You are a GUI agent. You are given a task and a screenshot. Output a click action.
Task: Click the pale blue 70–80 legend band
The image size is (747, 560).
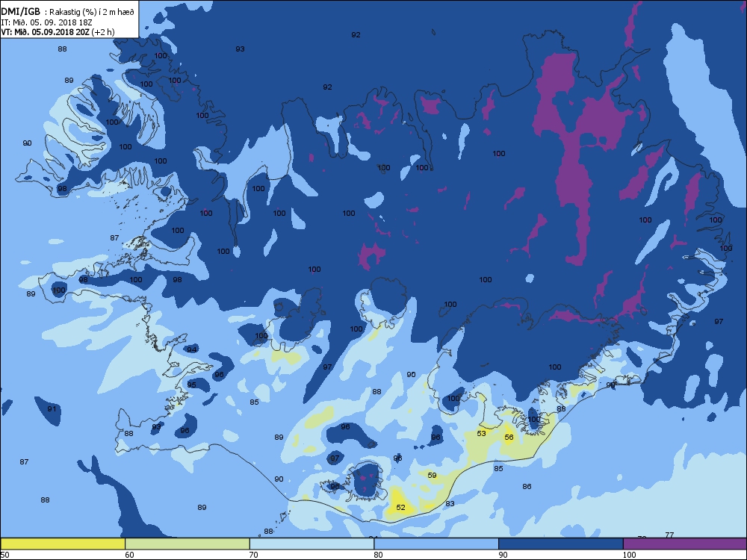click(x=311, y=544)
